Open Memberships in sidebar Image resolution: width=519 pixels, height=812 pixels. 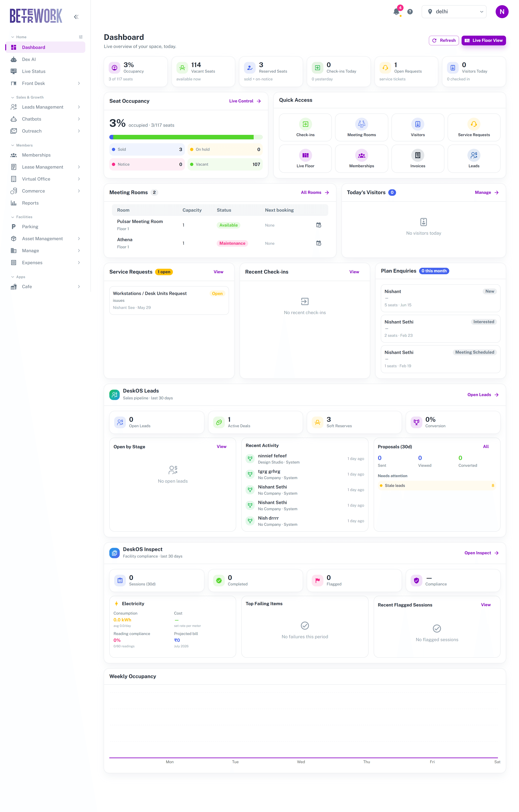(x=45, y=155)
